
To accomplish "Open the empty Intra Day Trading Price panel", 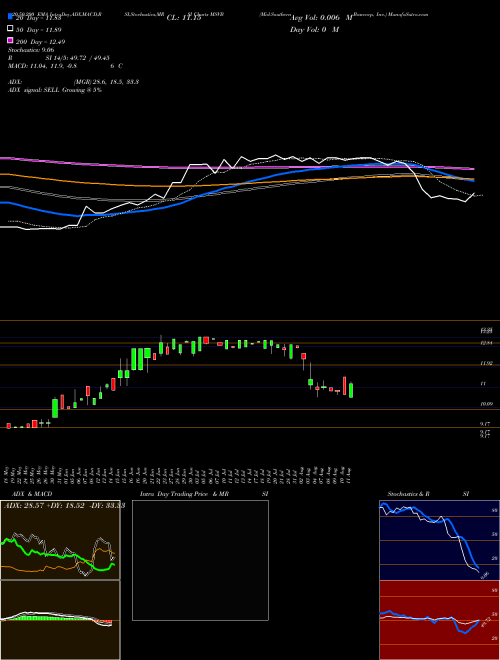I will click(200, 560).
